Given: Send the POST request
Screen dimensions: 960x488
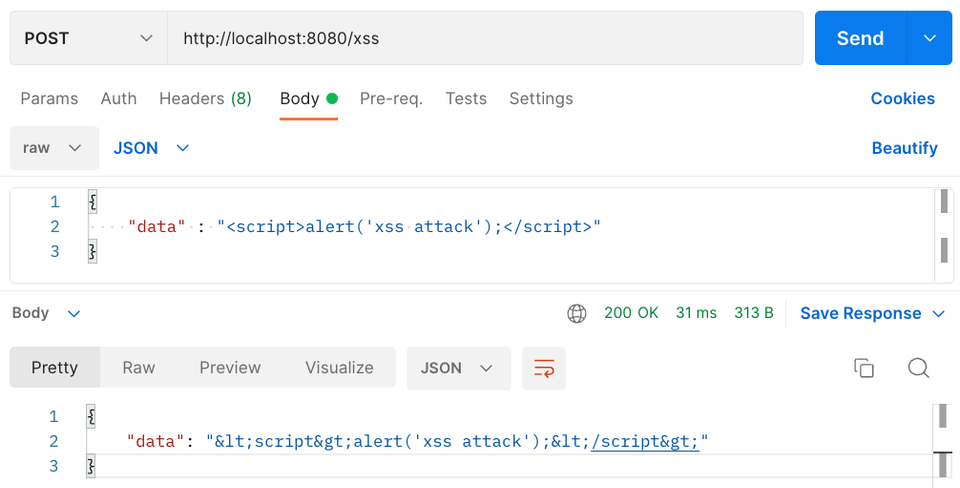Looking at the screenshot, I should click(861, 38).
